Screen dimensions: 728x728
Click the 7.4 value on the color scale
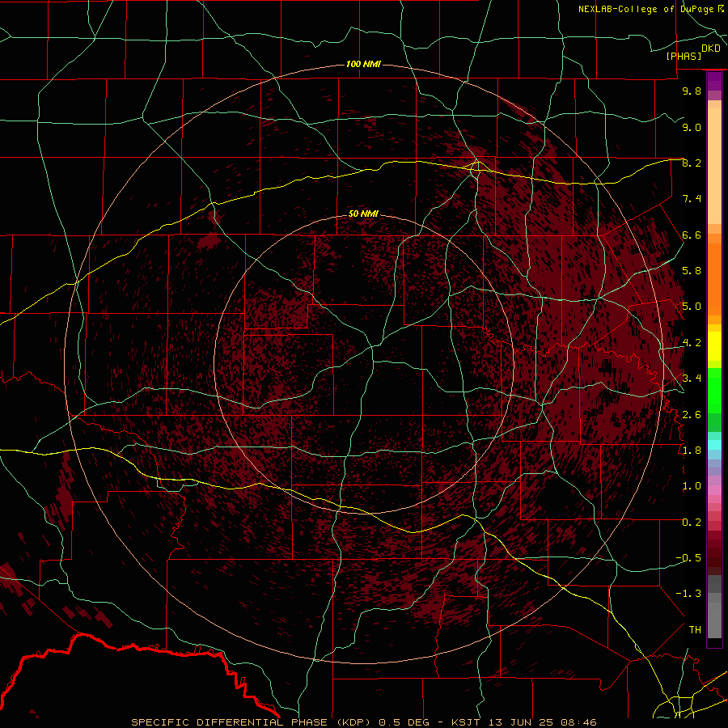pos(692,199)
